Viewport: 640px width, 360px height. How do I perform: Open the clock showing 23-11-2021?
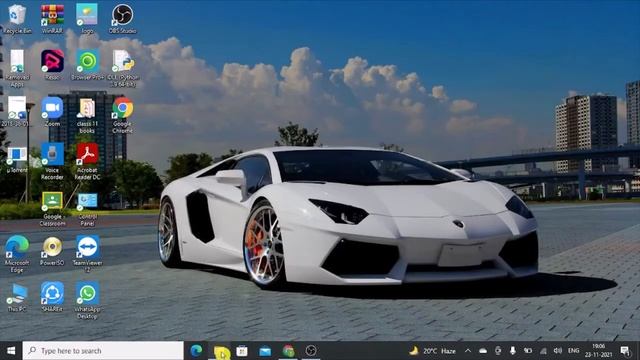point(598,351)
